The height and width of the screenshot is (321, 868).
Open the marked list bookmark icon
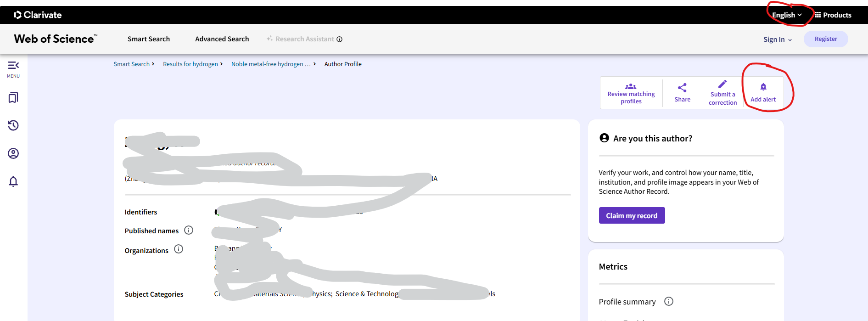pos(13,97)
